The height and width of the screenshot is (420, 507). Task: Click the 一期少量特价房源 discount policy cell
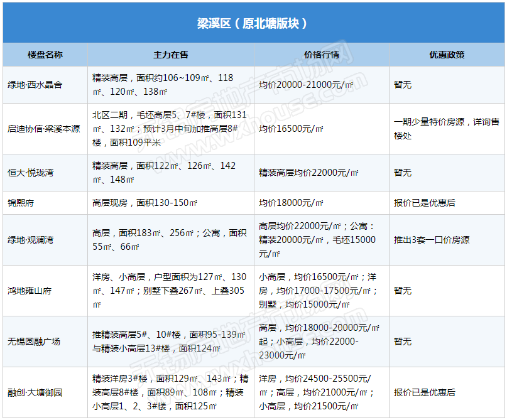tap(446, 129)
